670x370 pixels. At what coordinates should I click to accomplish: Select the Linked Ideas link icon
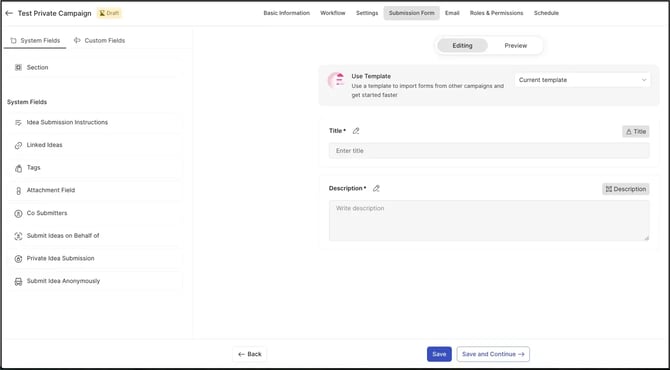18,145
